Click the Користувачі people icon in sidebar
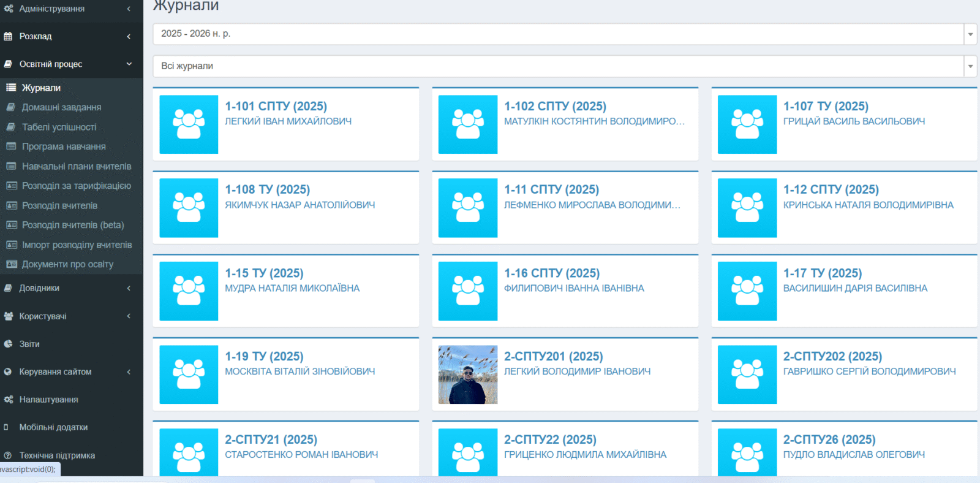980x483 pixels. [x=8, y=316]
